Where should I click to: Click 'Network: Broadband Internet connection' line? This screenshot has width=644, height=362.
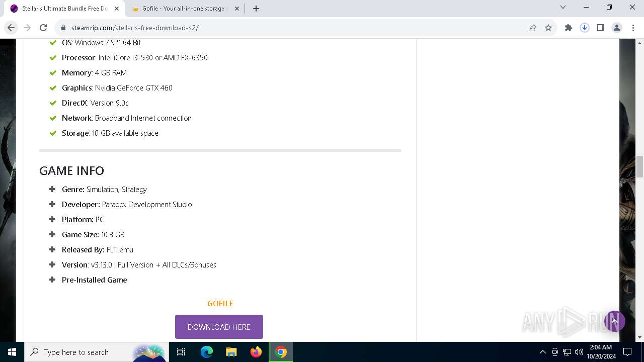click(x=127, y=118)
